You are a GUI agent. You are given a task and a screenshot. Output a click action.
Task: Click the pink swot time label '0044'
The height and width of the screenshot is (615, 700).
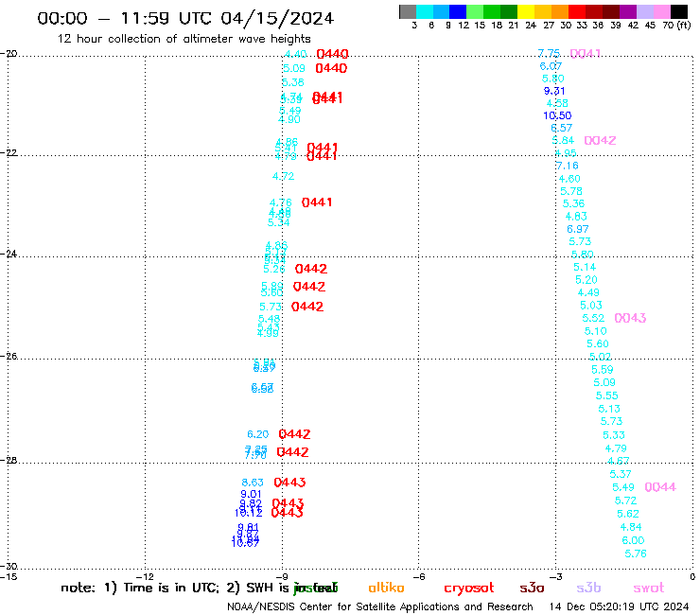660,487
